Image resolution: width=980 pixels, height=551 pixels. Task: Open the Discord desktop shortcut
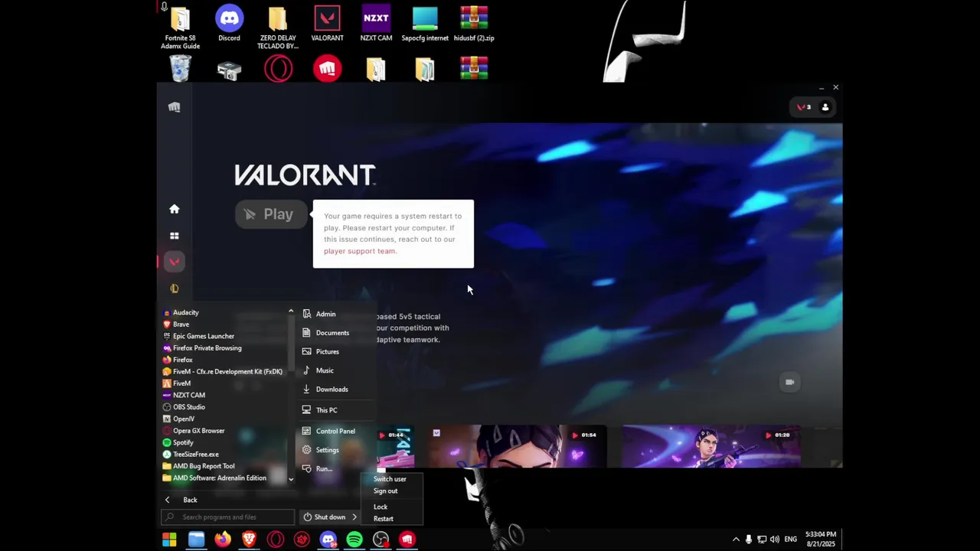click(x=229, y=24)
